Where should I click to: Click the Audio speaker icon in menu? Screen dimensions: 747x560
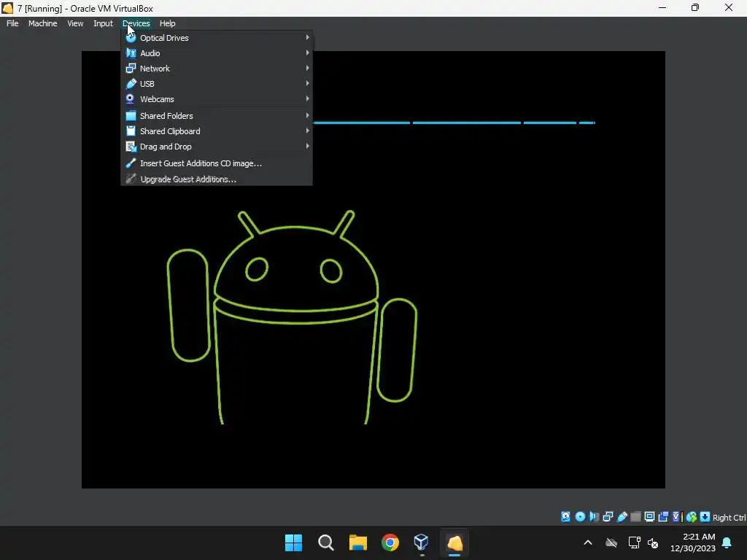(x=131, y=52)
